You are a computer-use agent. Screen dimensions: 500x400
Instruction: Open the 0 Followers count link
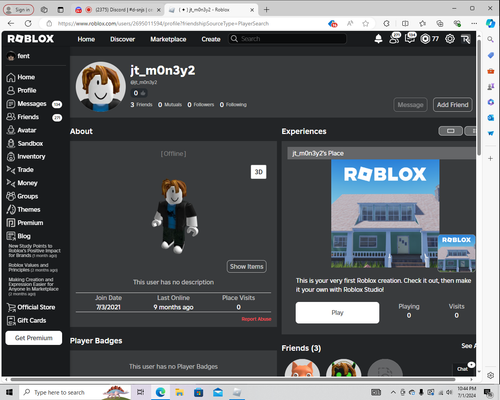pyautogui.click(x=201, y=105)
